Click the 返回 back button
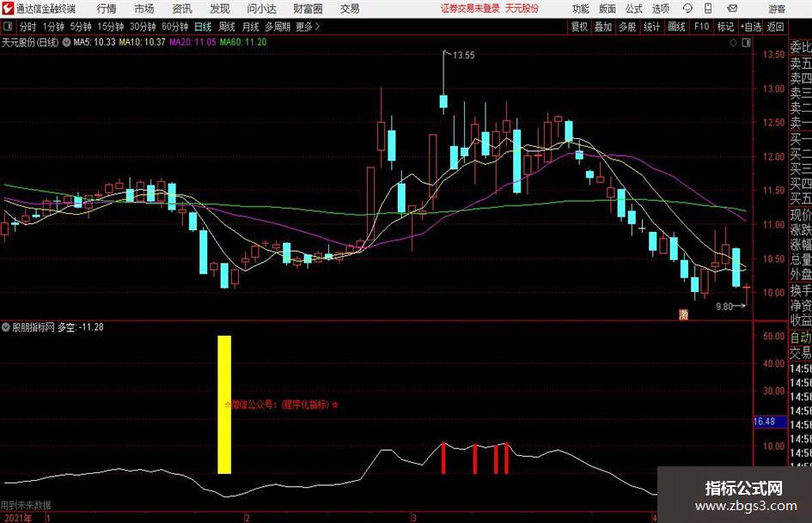The height and width of the screenshot is (523, 812). tap(775, 27)
